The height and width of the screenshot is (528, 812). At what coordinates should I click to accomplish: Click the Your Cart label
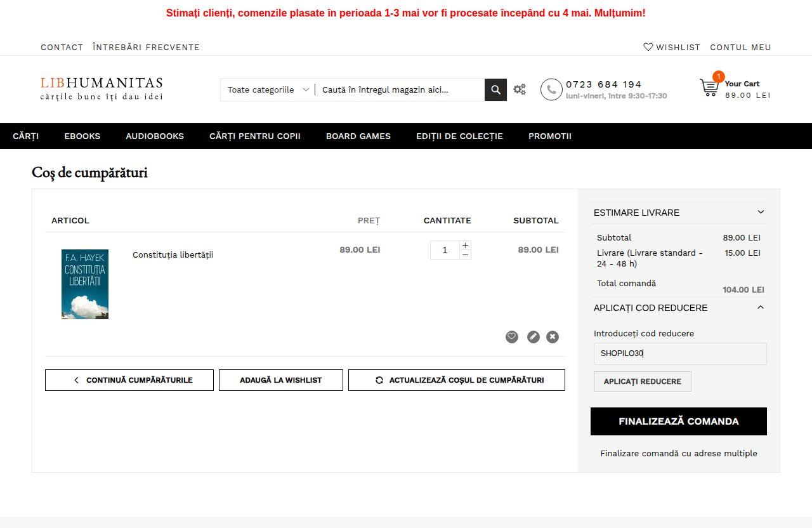click(742, 84)
